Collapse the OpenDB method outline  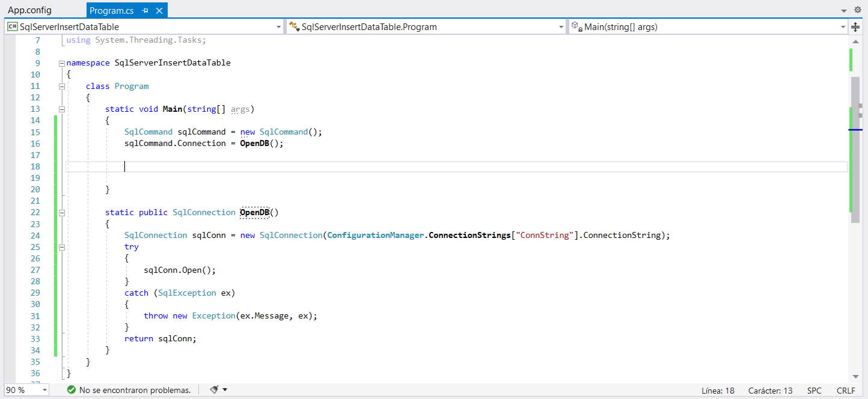point(61,213)
